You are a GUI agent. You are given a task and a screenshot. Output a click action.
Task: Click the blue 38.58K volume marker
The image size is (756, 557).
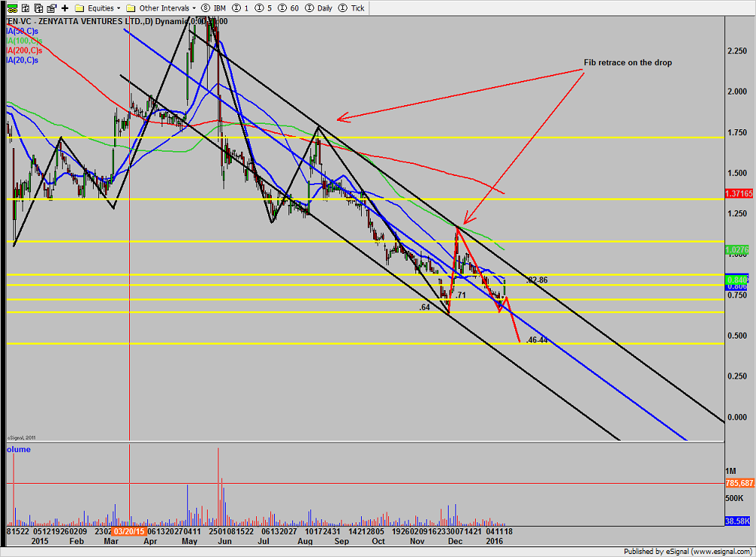pos(738,521)
